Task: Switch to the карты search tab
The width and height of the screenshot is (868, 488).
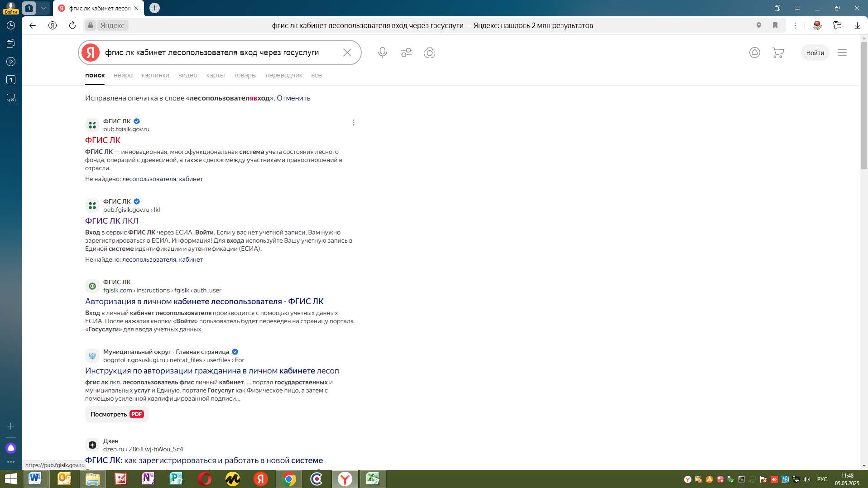Action: tap(215, 75)
